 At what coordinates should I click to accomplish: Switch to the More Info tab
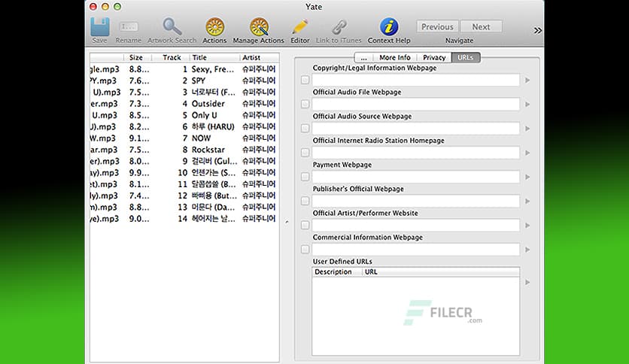395,57
